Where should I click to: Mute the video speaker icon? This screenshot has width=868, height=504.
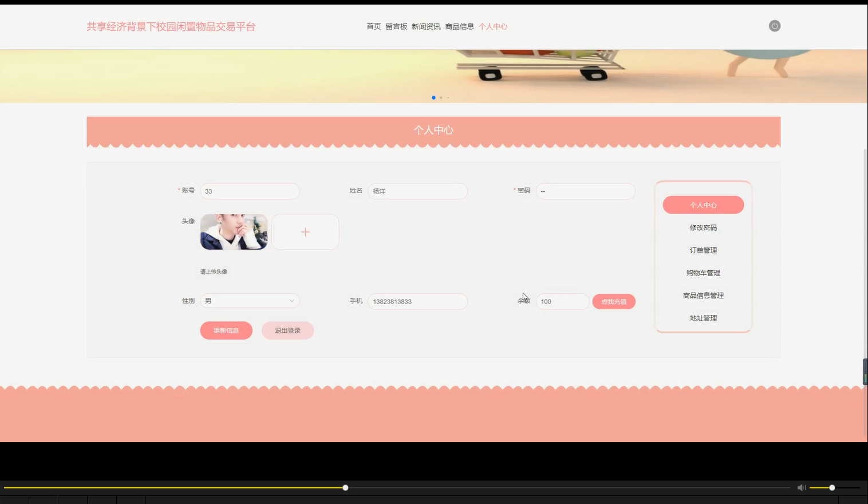(x=801, y=487)
